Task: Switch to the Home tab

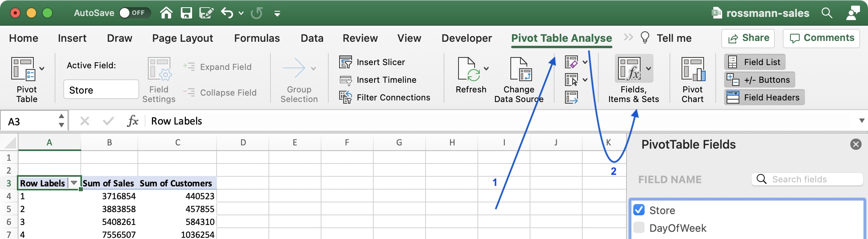Action: [24, 38]
